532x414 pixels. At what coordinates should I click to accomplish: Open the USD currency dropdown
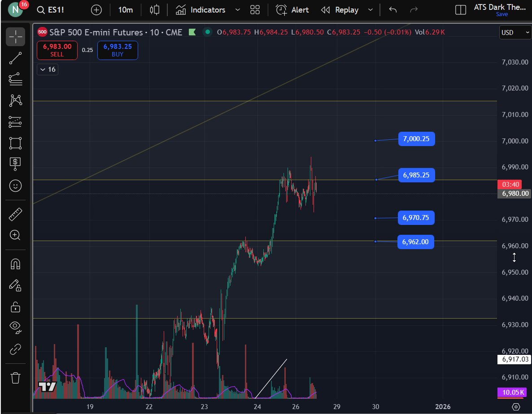click(x=515, y=33)
